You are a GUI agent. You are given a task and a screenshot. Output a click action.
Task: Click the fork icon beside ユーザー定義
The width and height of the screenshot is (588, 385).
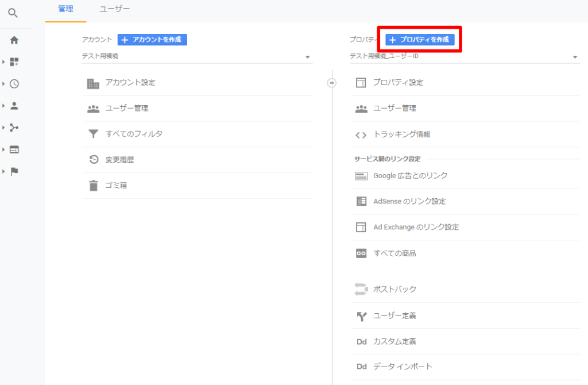362,316
